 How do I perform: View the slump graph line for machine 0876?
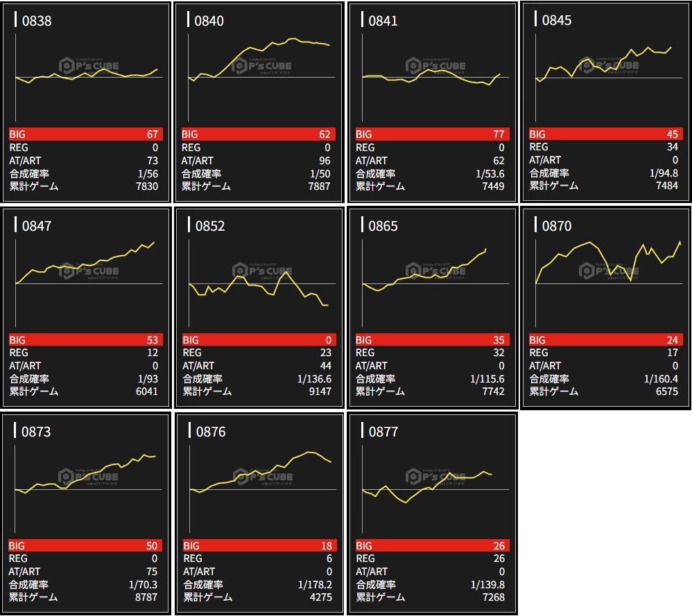pyautogui.click(x=262, y=473)
